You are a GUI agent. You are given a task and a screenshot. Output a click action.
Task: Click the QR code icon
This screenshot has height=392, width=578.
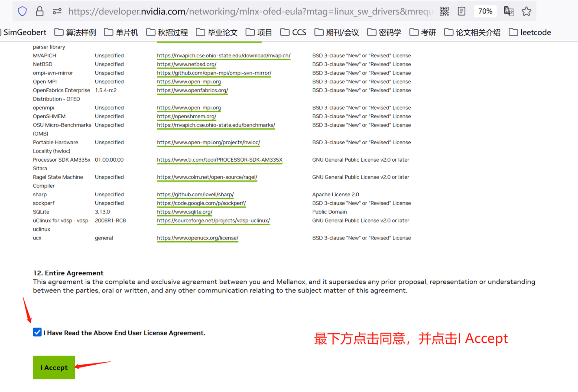(x=444, y=11)
